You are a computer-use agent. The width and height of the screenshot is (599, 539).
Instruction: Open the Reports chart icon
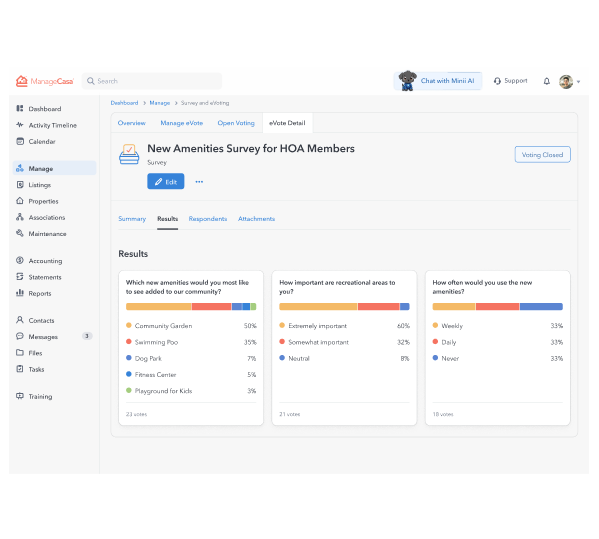click(x=20, y=293)
